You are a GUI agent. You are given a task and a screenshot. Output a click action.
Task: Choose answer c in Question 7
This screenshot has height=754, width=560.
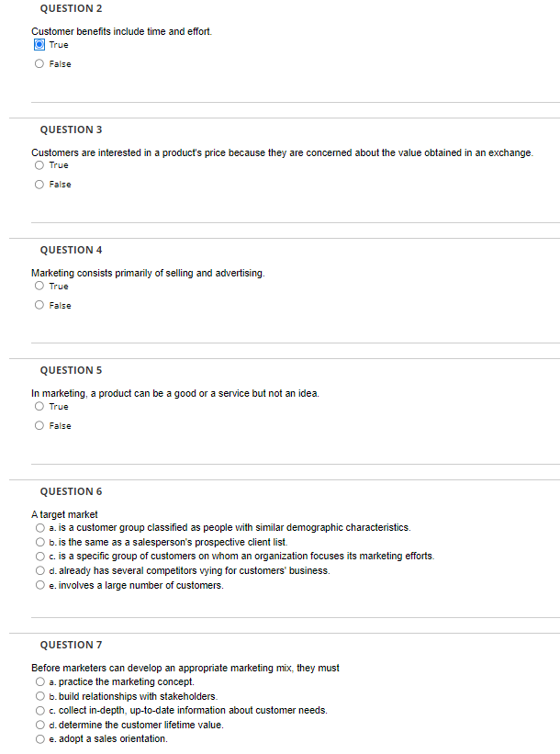coord(39,710)
